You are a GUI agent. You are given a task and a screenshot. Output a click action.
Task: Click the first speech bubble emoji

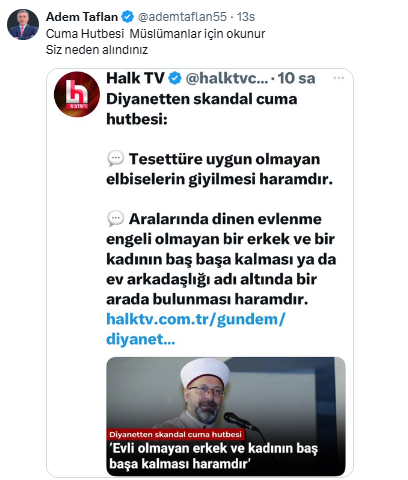116,159
